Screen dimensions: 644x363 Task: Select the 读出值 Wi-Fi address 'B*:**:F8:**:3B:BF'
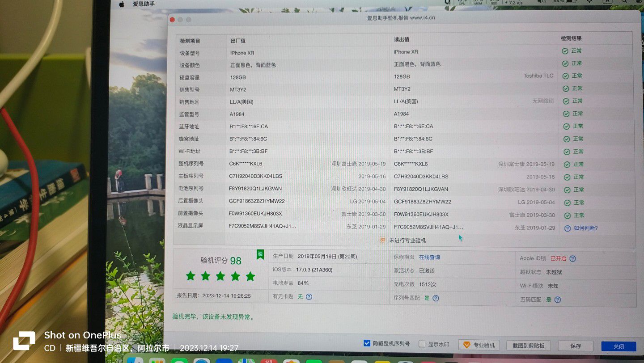coord(413,152)
